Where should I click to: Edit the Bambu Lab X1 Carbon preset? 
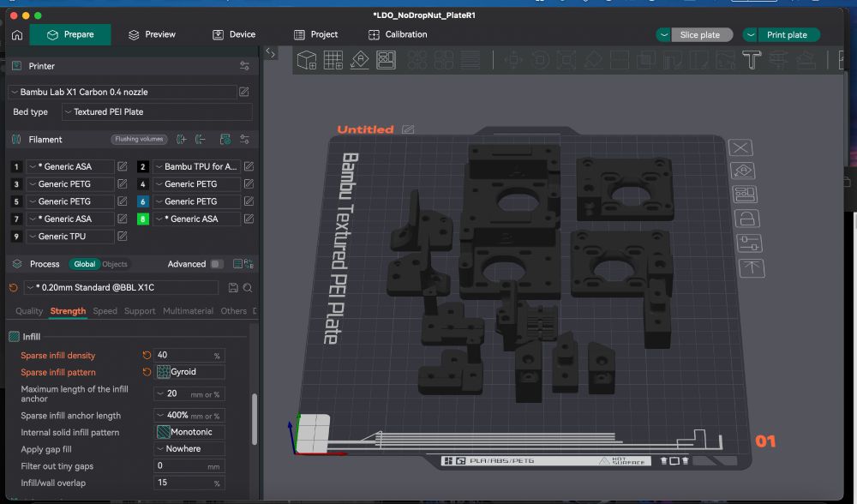point(244,92)
